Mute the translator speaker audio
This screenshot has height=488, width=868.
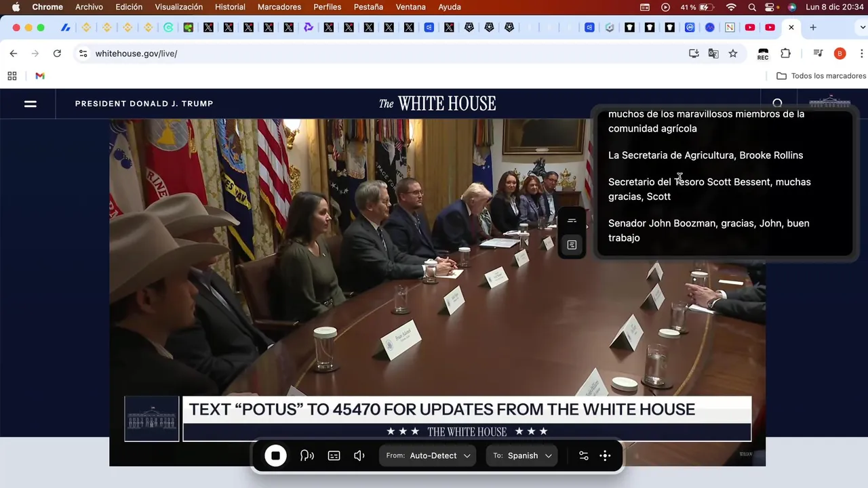click(x=359, y=455)
